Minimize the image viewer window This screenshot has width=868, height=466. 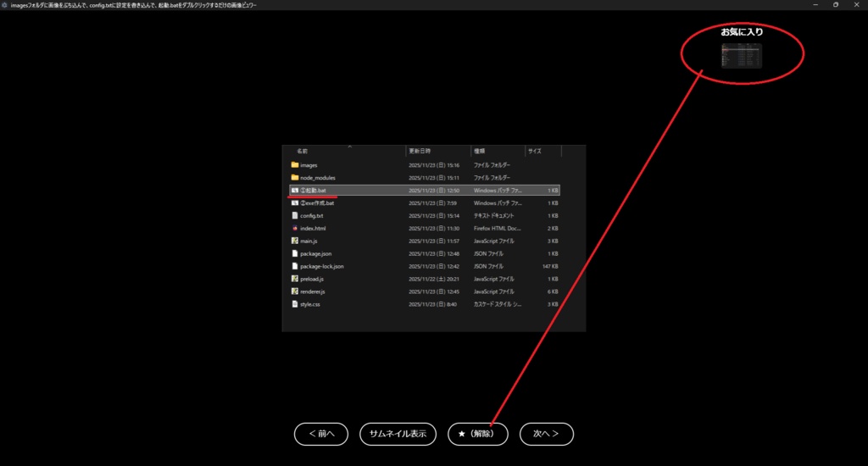coord(815,5)
